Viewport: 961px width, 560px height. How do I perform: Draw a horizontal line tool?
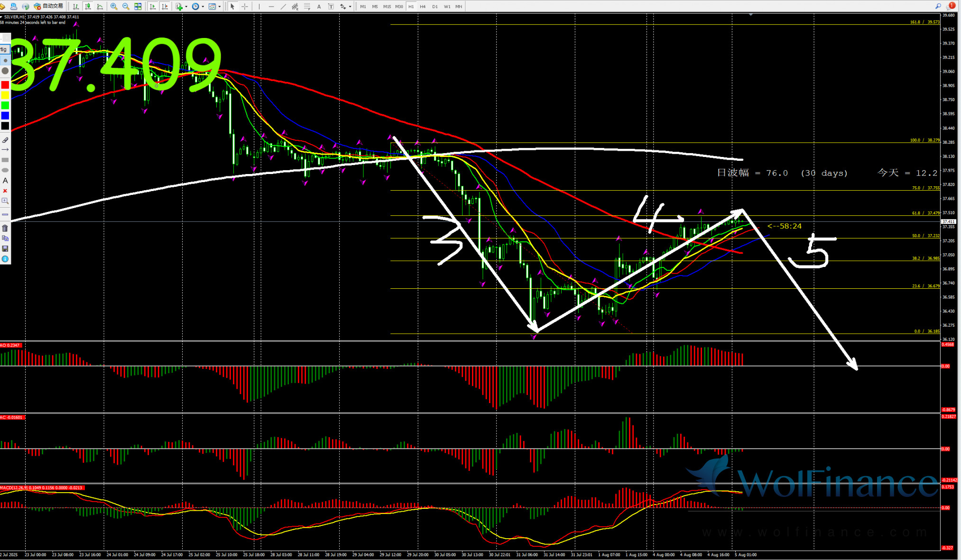click(x=271, y=6)
